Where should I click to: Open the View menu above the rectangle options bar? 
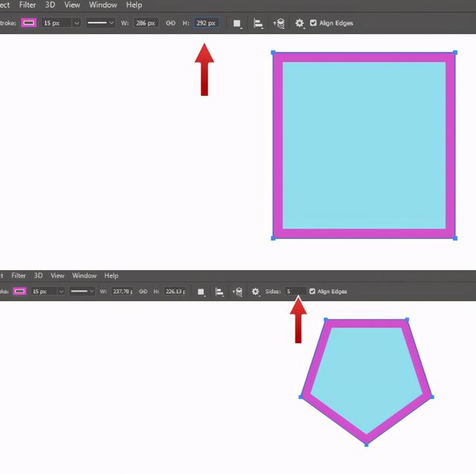[x=72, y=5]
